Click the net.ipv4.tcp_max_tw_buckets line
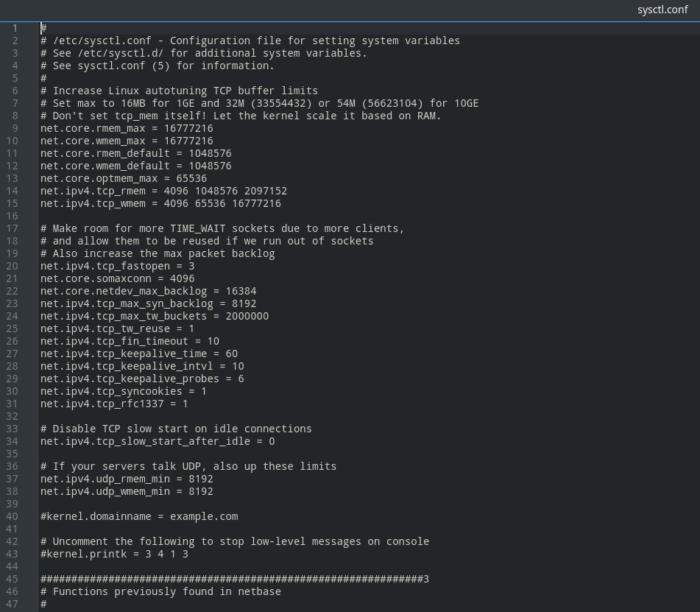This screenshot has height=612, width=700. tap(154, 316)
